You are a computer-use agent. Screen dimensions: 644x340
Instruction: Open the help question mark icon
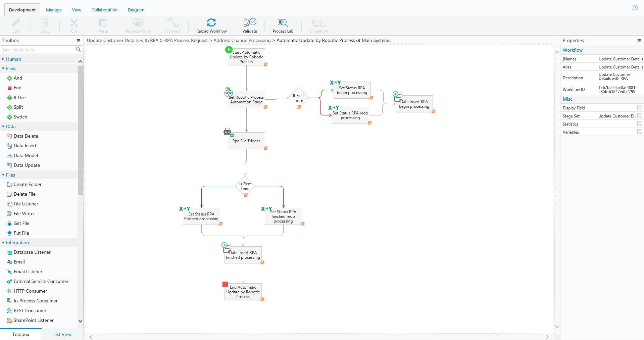(635, 8)
